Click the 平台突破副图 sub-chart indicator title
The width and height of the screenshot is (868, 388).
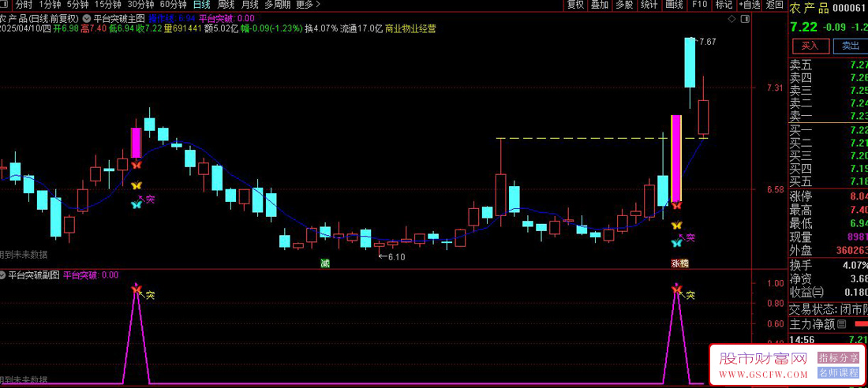point(34,274)
